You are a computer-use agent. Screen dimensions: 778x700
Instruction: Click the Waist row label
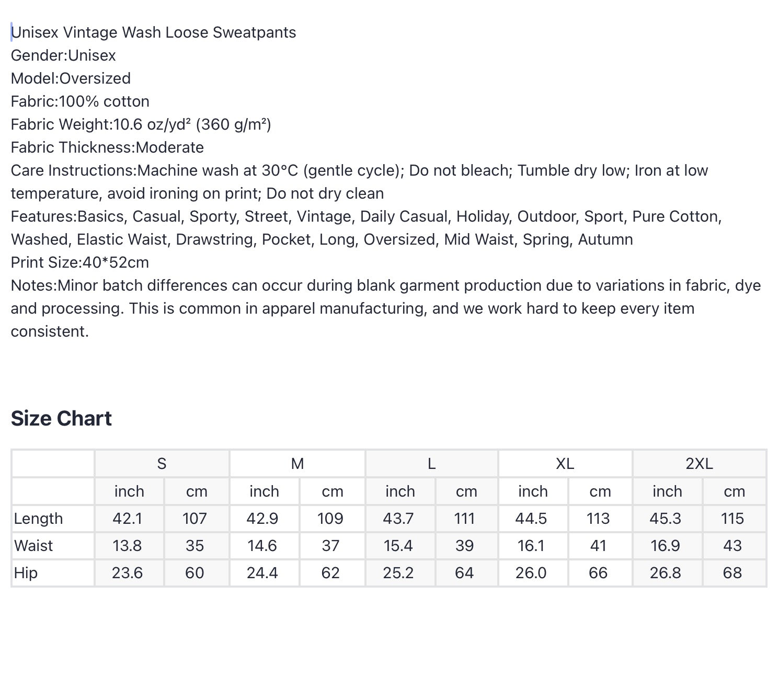33,546
